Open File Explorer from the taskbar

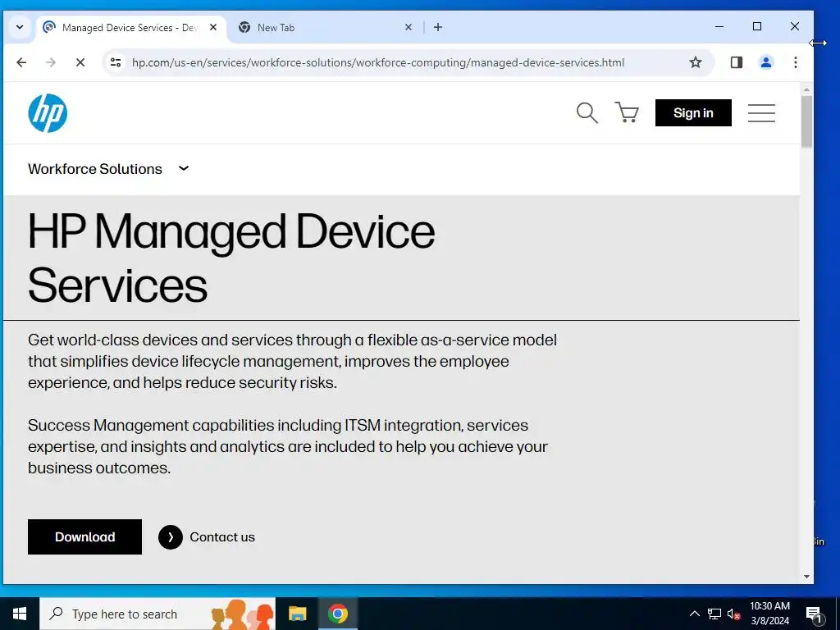[x=297, y=614]
